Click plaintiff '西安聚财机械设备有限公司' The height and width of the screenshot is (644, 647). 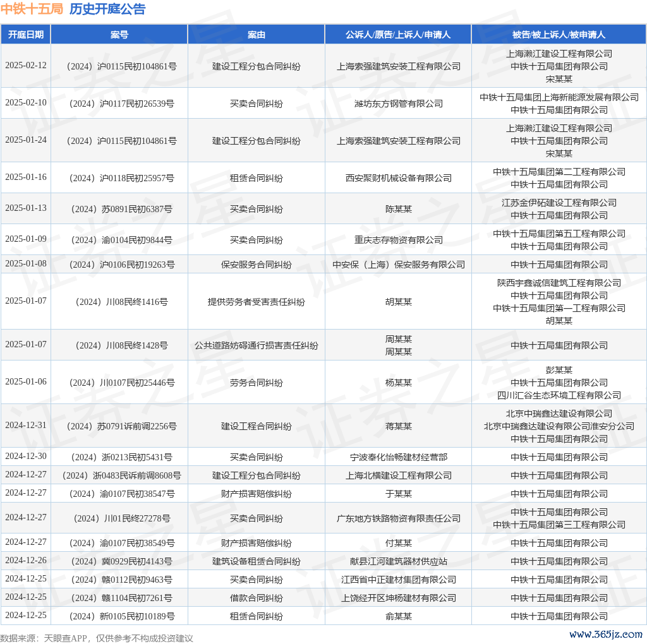398,178
